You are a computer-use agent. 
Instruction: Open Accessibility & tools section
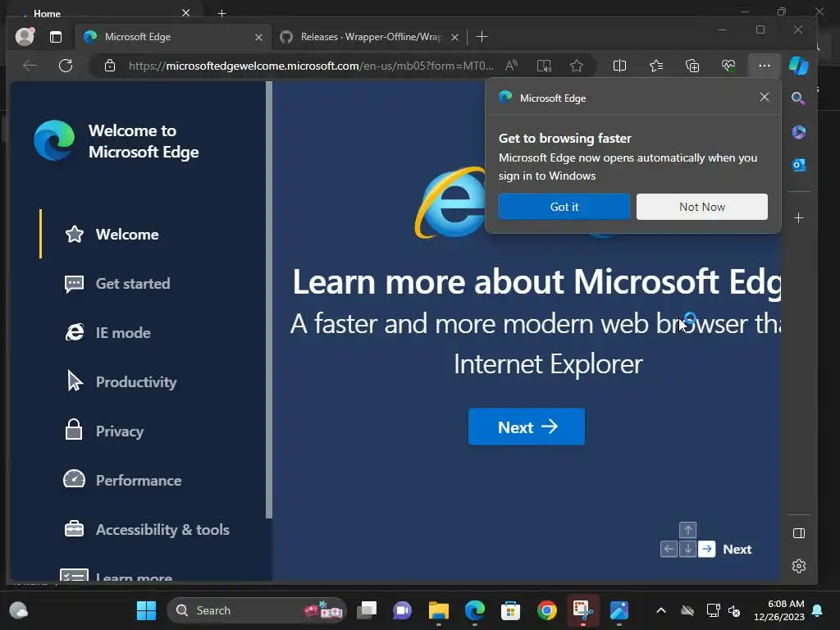(147, 529)
